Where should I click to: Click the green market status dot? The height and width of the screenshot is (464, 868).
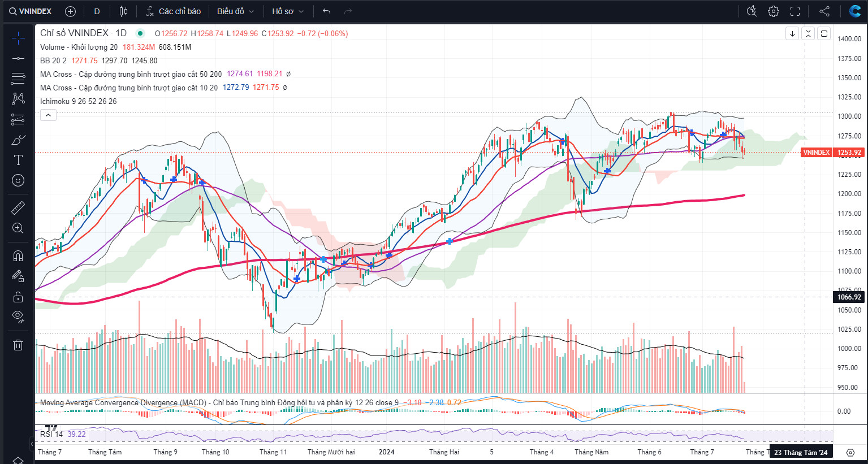point(140,33)
